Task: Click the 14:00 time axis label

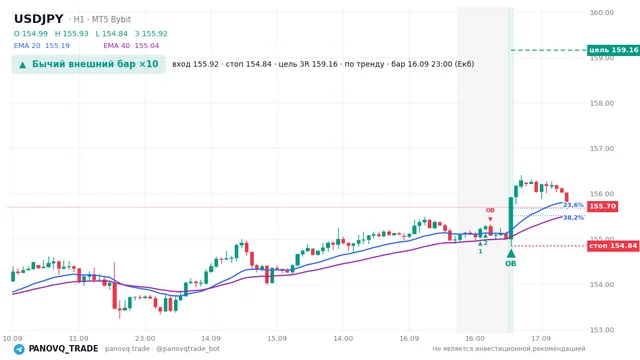Action: click(343, 338)
